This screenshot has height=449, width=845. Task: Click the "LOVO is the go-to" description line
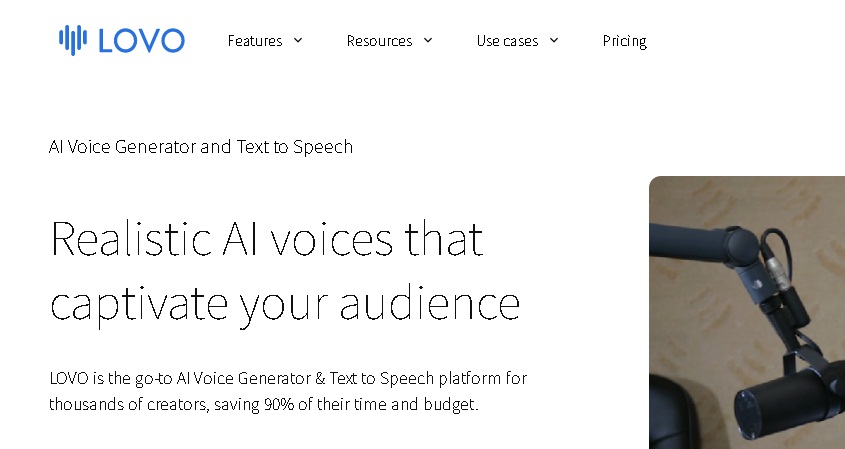288,378
